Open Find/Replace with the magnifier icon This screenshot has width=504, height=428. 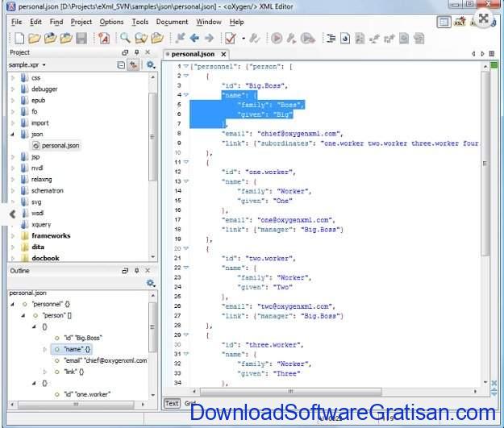pyautogui.click(x=125, y=38)
